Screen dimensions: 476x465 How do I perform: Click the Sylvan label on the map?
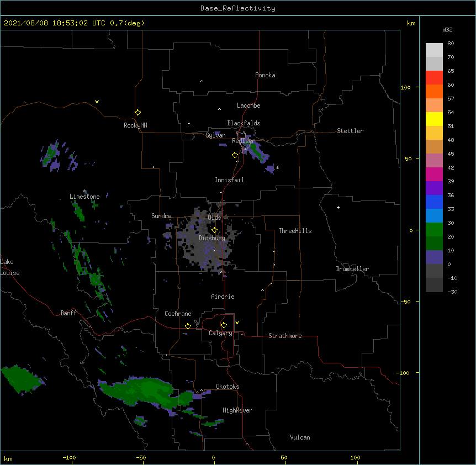tap(215, 135)
